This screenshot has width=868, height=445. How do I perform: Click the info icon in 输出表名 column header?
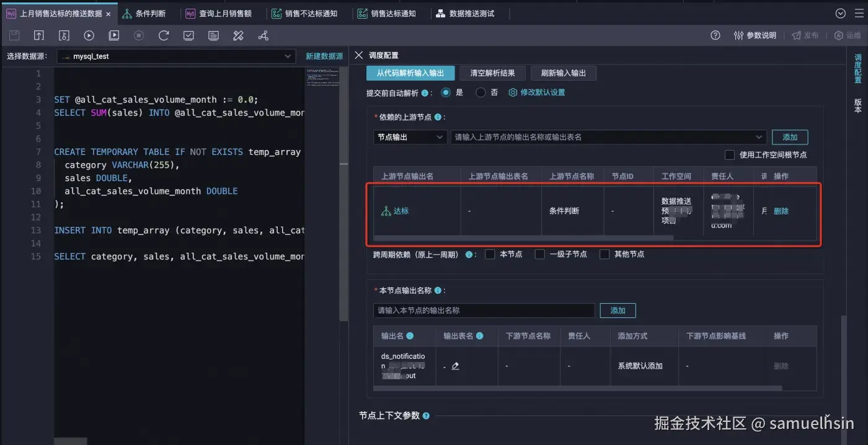click(479, 336)
